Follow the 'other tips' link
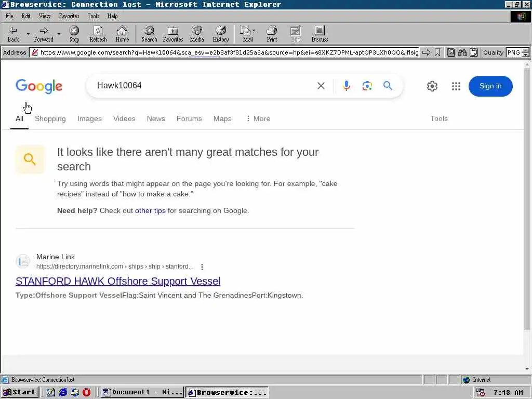The image size is (532, 399). point(150,211)
